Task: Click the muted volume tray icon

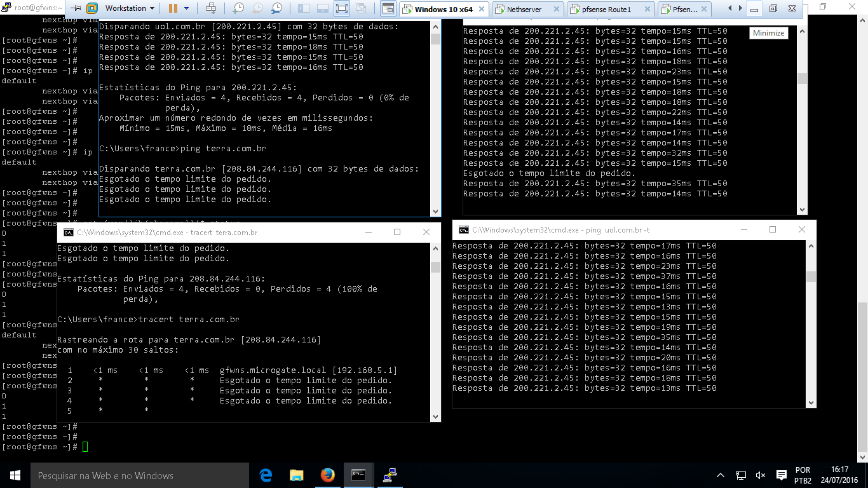Action: (x=761, y=475)
